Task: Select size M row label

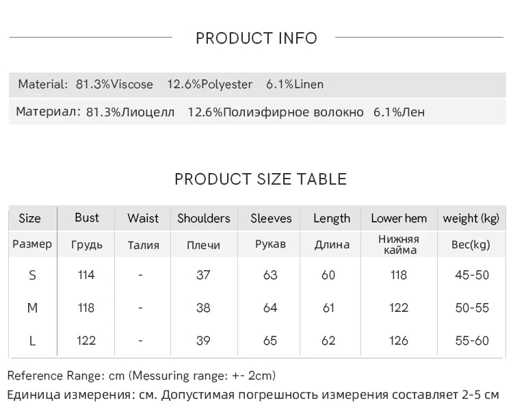Action: pos(32,308)
